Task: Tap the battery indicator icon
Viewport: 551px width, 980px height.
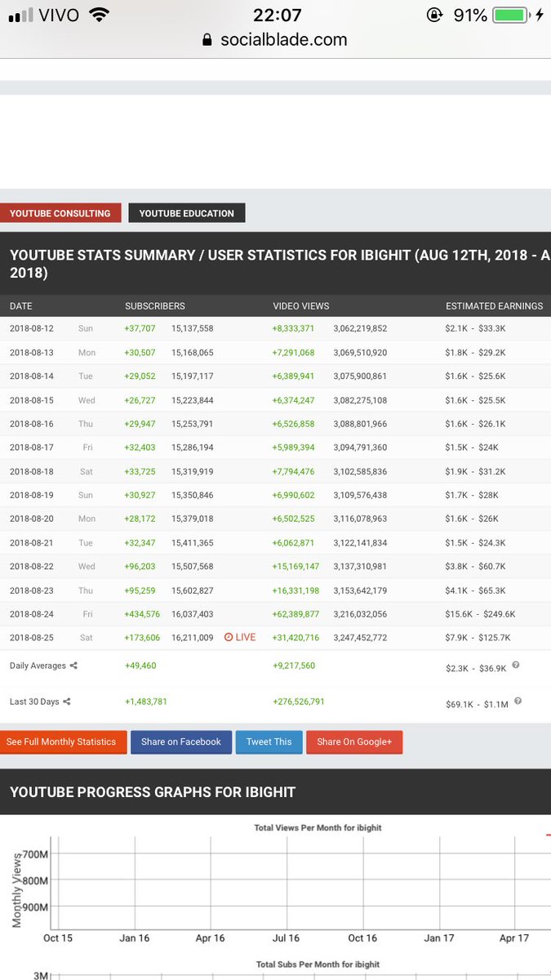Action: pyautogui.click(x=511, y=15)
